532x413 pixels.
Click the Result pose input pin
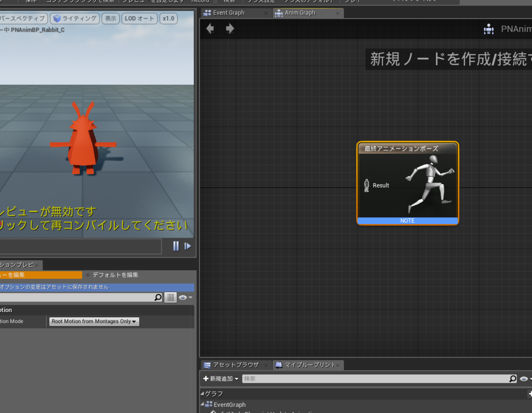pos(366,186)
